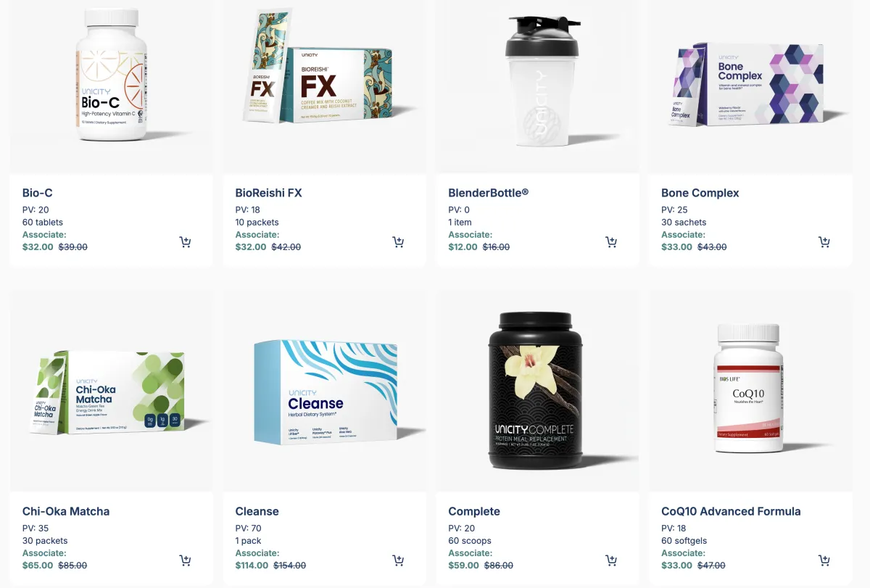Add Cleanse pack to cart
Screen dimensions: 870x588
point(398,560)
